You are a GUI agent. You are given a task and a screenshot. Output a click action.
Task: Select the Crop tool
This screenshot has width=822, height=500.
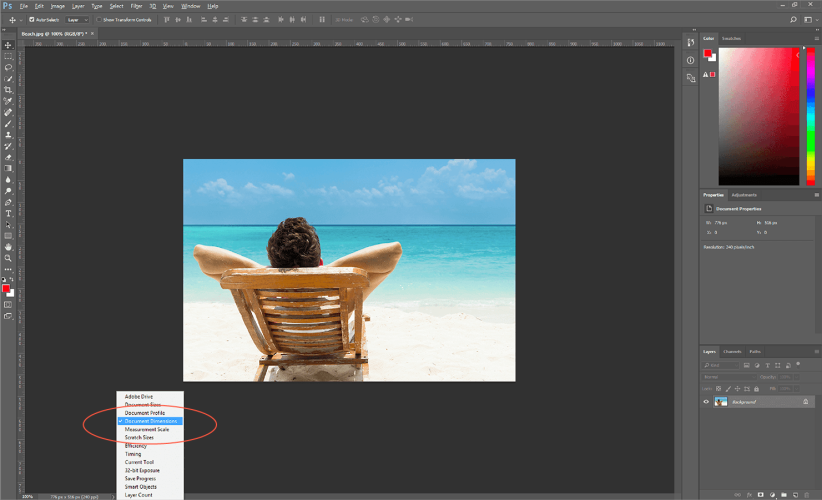(8, 90)
